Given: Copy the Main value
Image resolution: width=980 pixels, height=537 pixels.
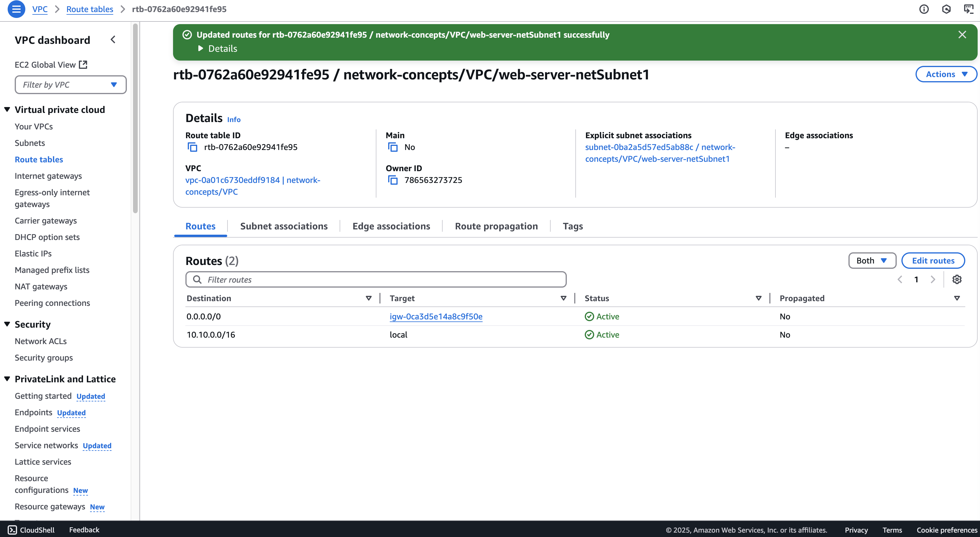Looking at the screenshot, I should pos(393,147).
